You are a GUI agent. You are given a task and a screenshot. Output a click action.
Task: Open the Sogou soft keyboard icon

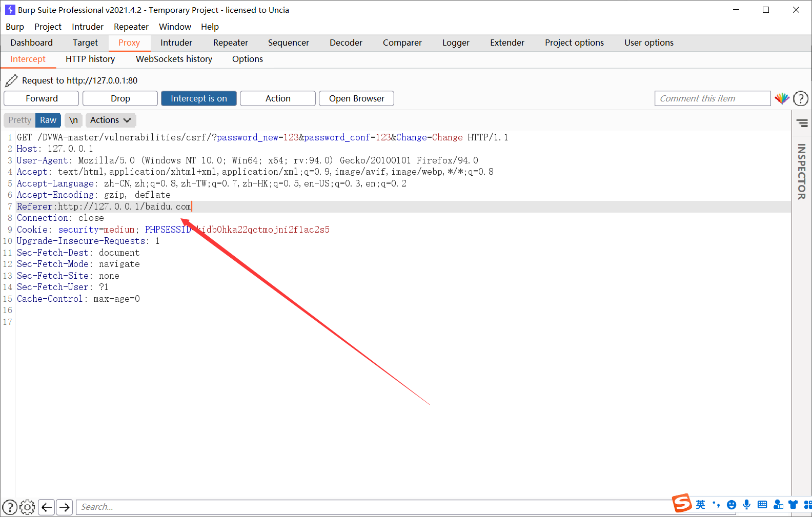[x=762, y=505]
